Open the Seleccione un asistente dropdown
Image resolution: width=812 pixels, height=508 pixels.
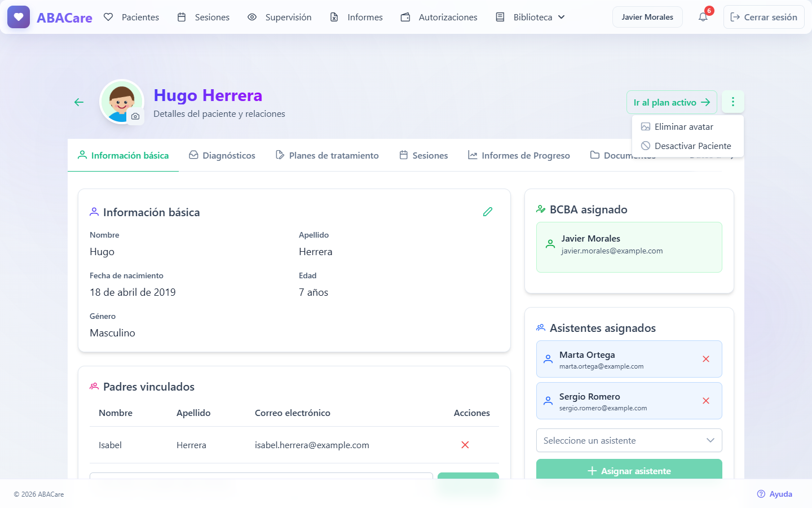coord(629,441)
